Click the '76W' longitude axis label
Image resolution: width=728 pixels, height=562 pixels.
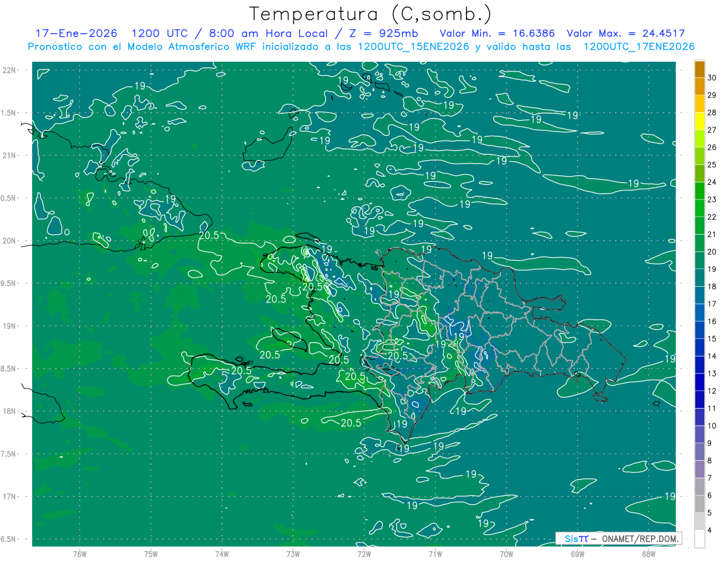pos(79,554)
